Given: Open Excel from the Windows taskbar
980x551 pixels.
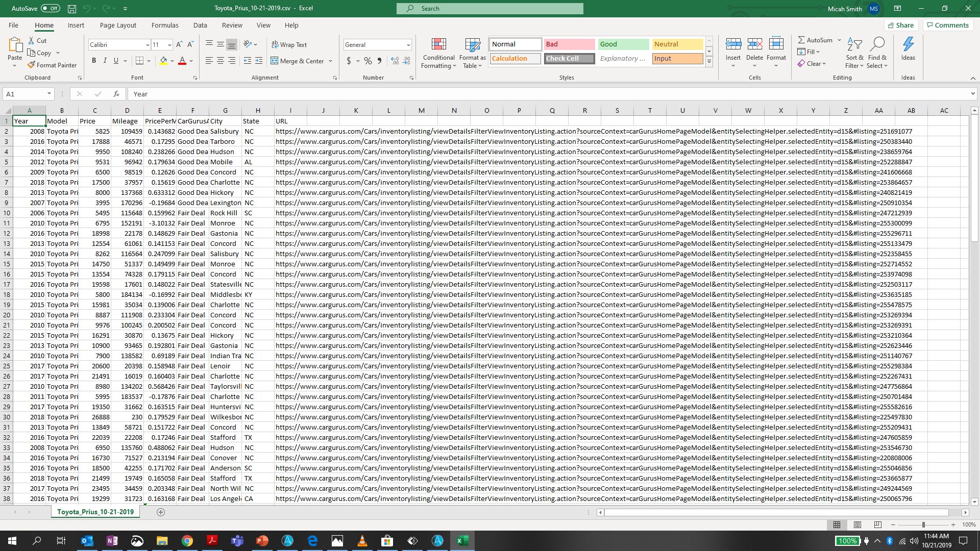Looking at the screenshot, I should click(462, 541).
